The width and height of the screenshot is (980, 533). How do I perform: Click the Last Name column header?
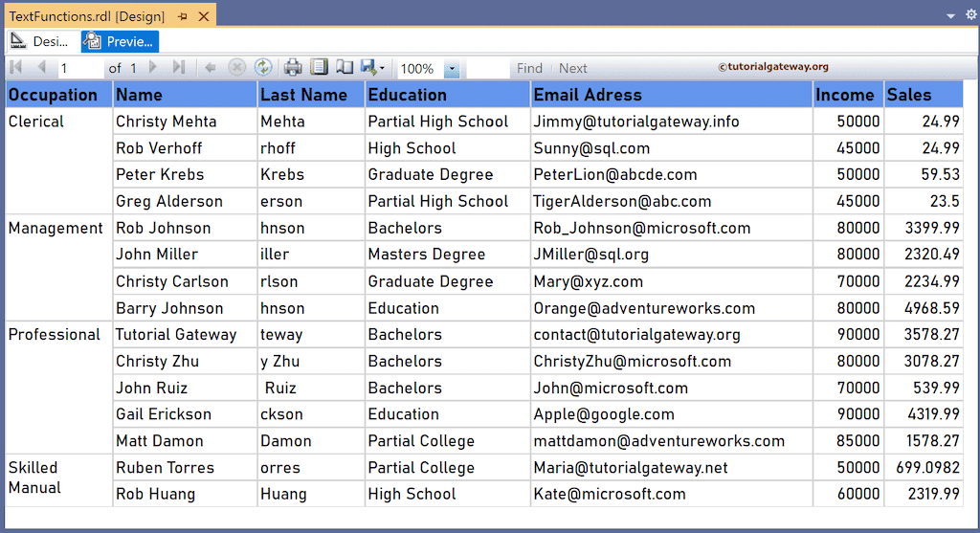tap(311, 95)
